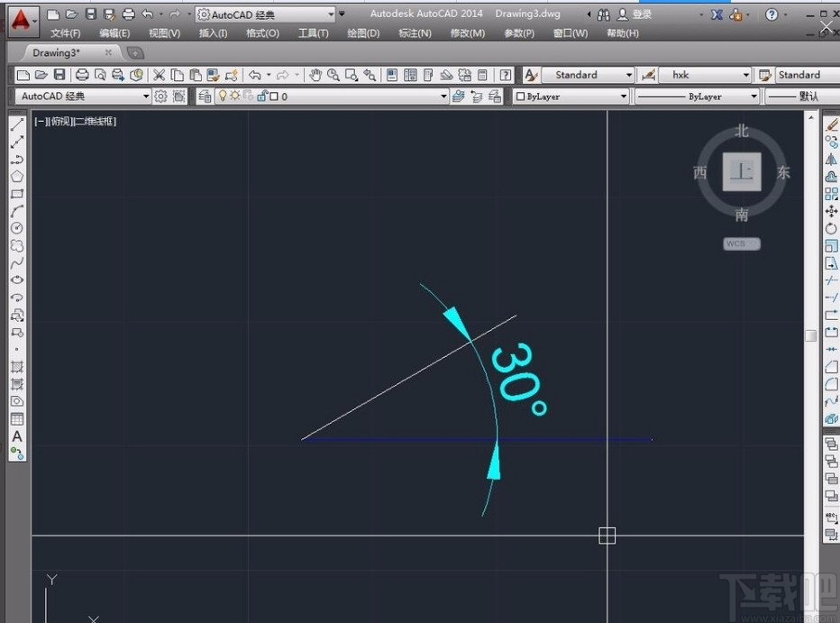The width and height of the screenshot is (840, 623).
Task: Click the 北 direction on ViewCube compass
Action: point(742,130)
